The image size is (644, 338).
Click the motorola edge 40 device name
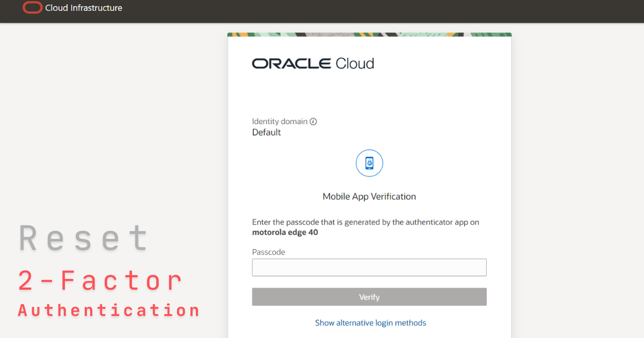coord(285,232)
